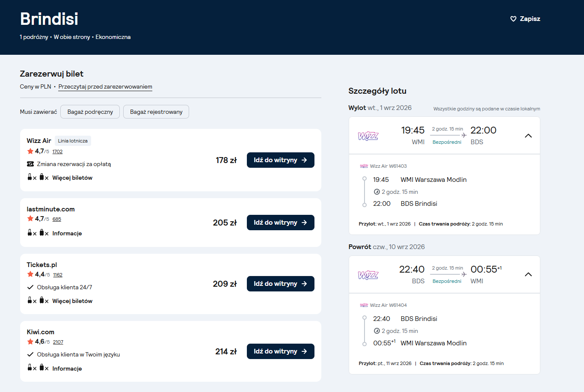Click the star rating icon for Tickets.pl
Image resolution: width=584 pixels, height=392 pixels.
30,274
